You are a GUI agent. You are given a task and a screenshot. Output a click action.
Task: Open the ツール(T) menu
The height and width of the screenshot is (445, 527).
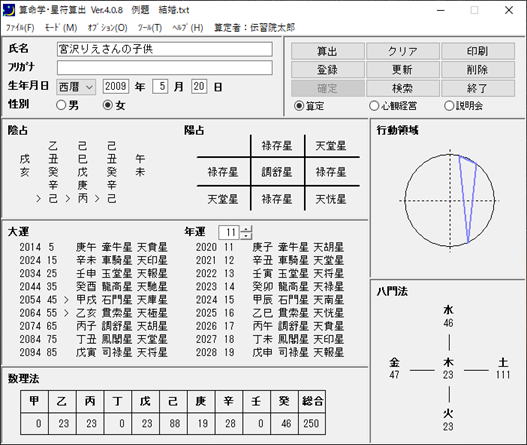(x=150, y=28)
